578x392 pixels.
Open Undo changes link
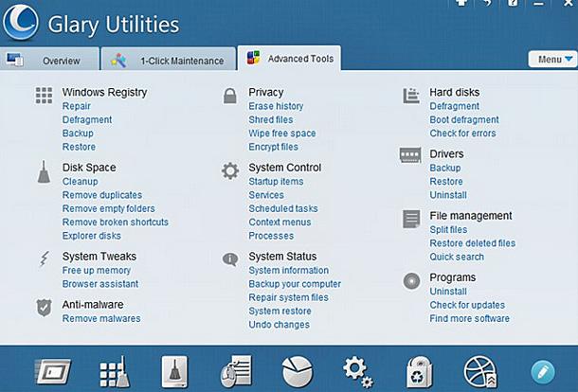click(x=279, y=325)
